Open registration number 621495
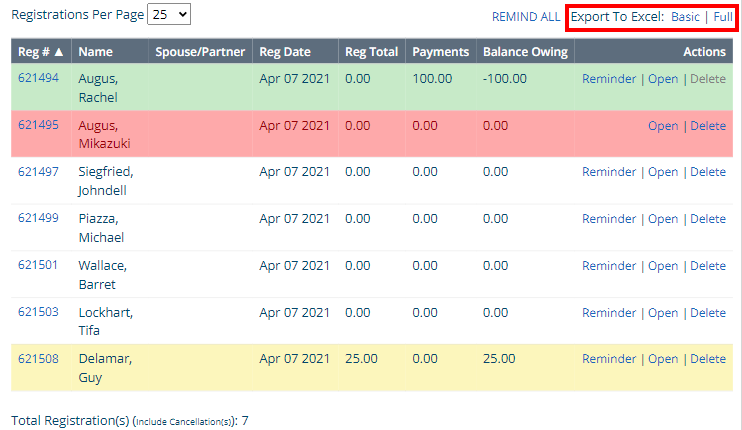 pos(38,126)
